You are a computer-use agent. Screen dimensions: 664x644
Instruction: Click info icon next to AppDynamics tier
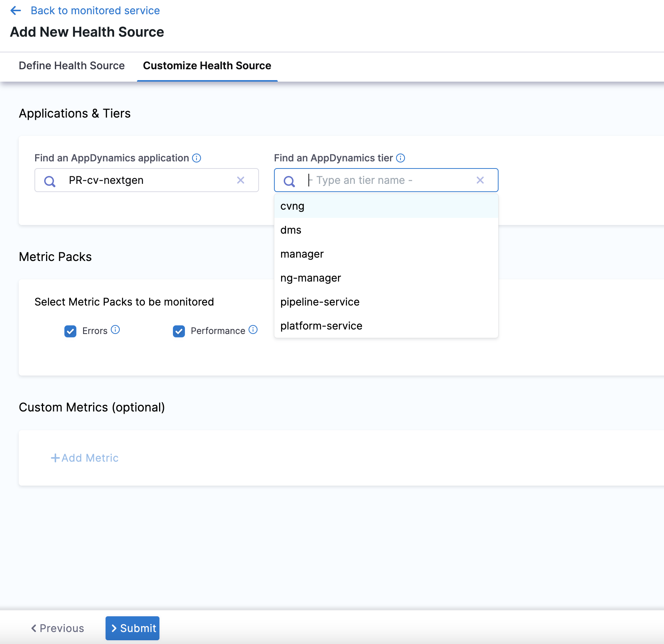pyautogui.click(x=400, y=158)
